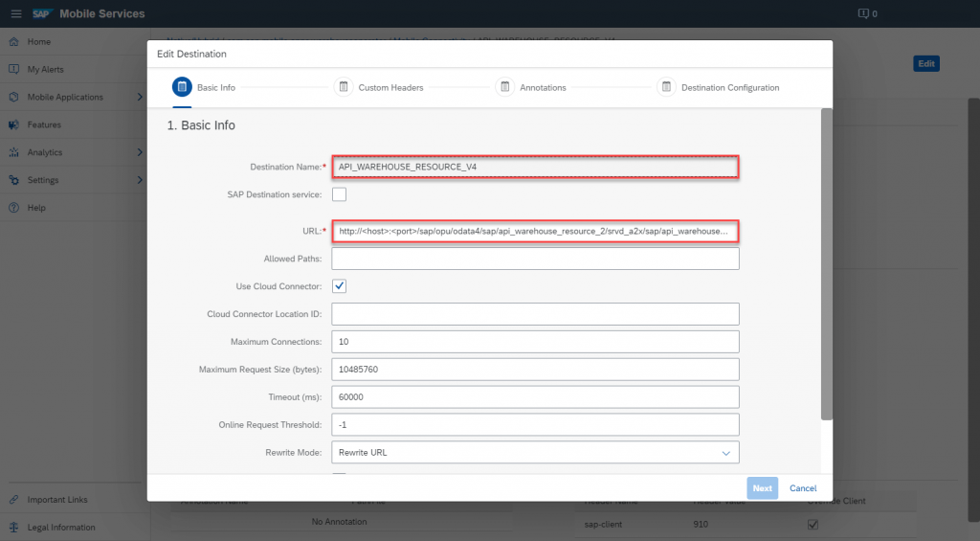The height and width of the screenshot is (541, 980).
Task: Toggle the SAP Destination service checkbox
Action: click(340, 194)
